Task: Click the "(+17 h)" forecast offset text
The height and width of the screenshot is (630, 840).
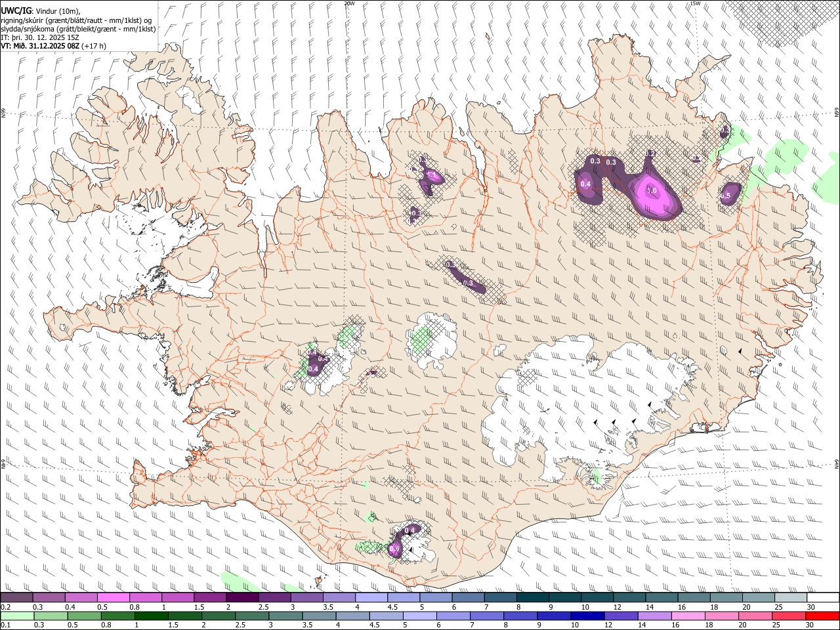Action: coord(94,46)
